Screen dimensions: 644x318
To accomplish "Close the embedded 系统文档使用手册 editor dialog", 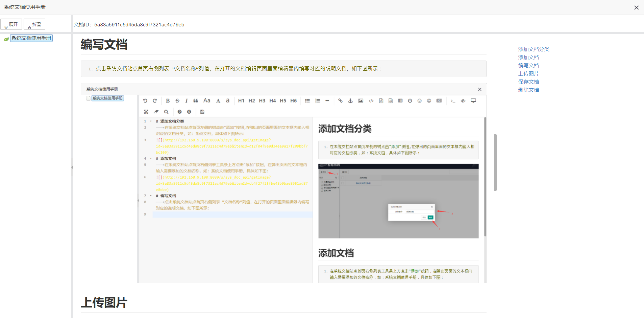I will pos(480,89).
